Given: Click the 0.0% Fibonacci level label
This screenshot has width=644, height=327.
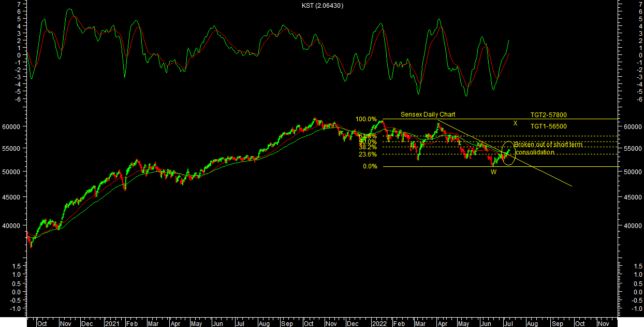Looking at the screenshot, I should point(370,166).
